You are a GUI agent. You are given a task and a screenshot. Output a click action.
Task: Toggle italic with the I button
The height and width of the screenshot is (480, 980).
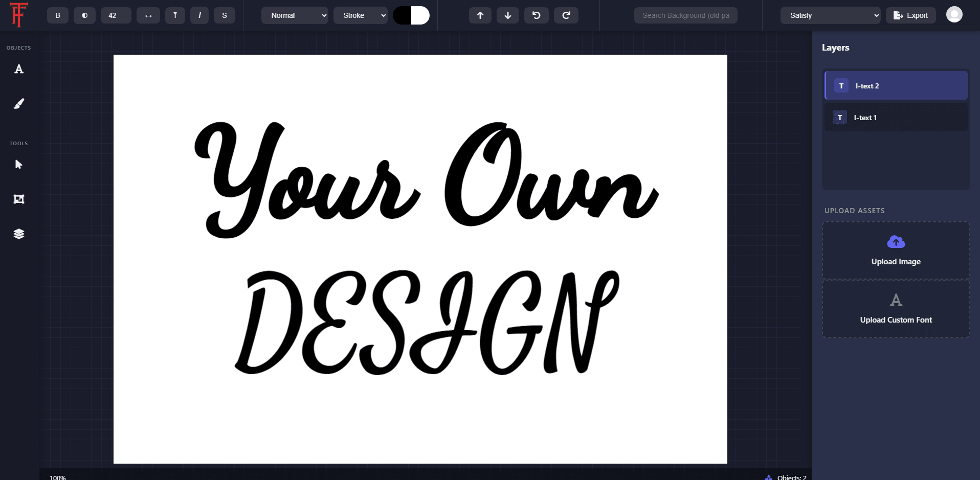199,15
